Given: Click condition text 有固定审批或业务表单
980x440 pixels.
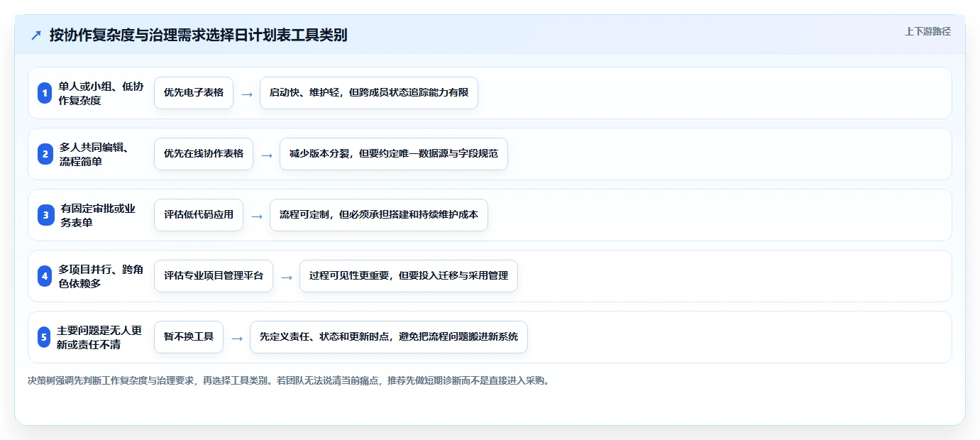Looking at the screenshot, I should [98, 215].
